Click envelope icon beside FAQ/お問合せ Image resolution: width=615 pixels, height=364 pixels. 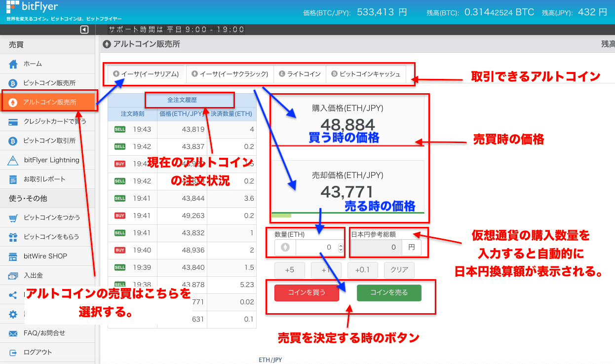point(14,333)
